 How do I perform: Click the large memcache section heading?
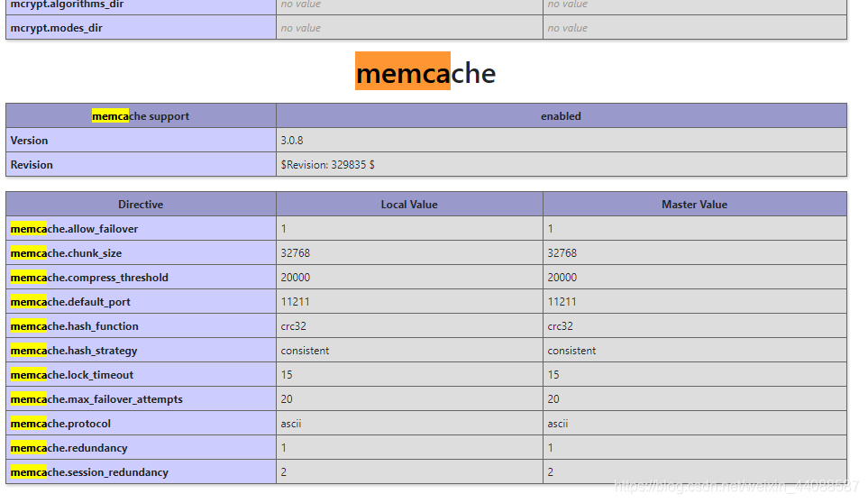425,73
